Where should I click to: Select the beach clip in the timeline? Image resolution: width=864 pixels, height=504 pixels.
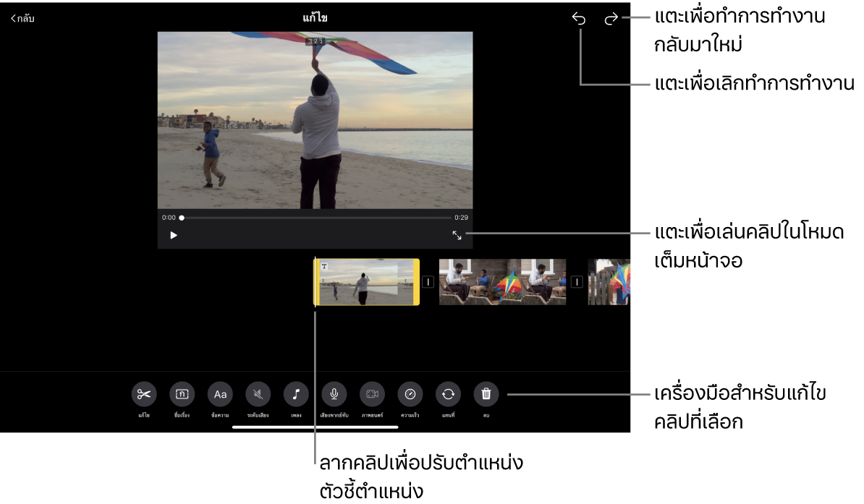[366, 282]
